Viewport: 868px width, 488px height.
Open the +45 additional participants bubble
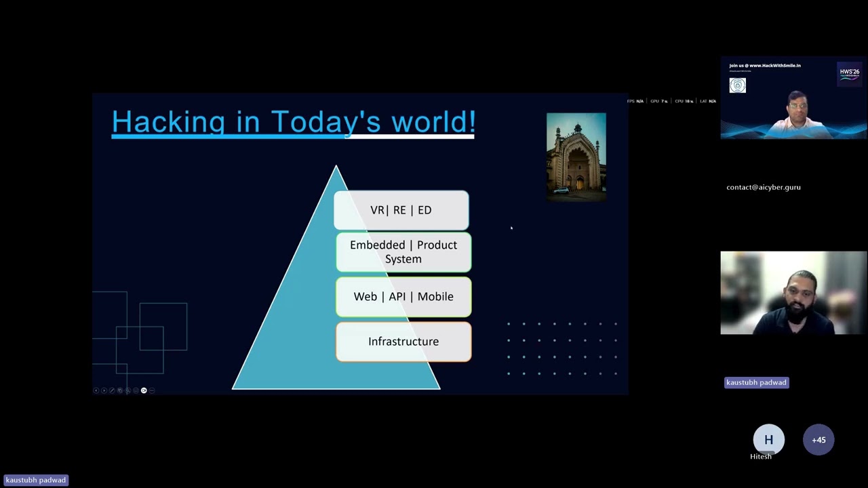pos(818,440)
